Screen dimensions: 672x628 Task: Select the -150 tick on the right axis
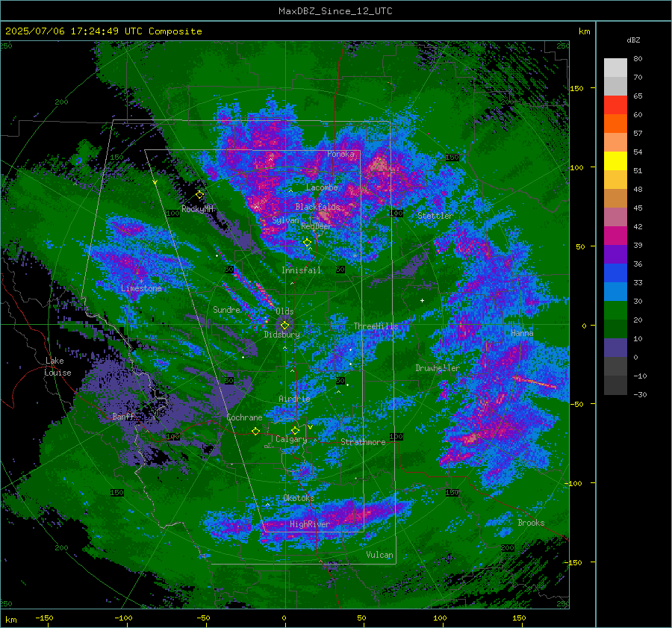pyautogui.click(x=574, y=562)
